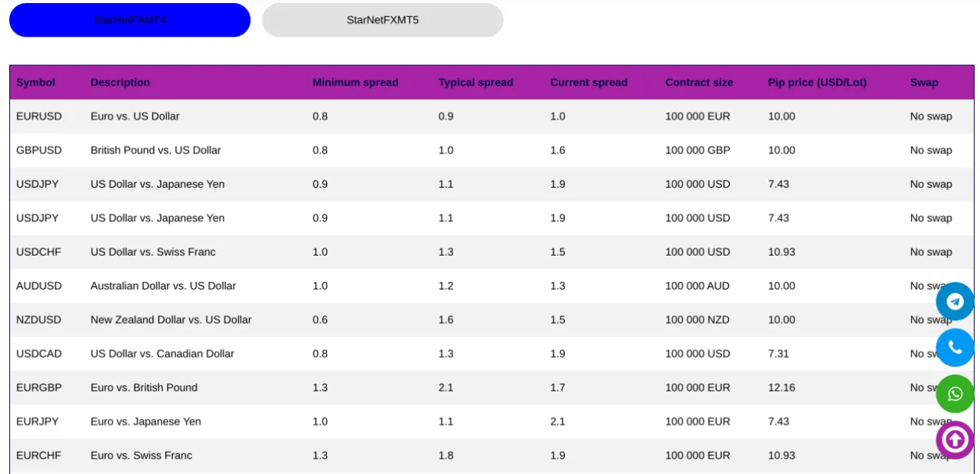
Task: Click typical spread 0.9 in EURUSD row
Action: pos(446,116)
